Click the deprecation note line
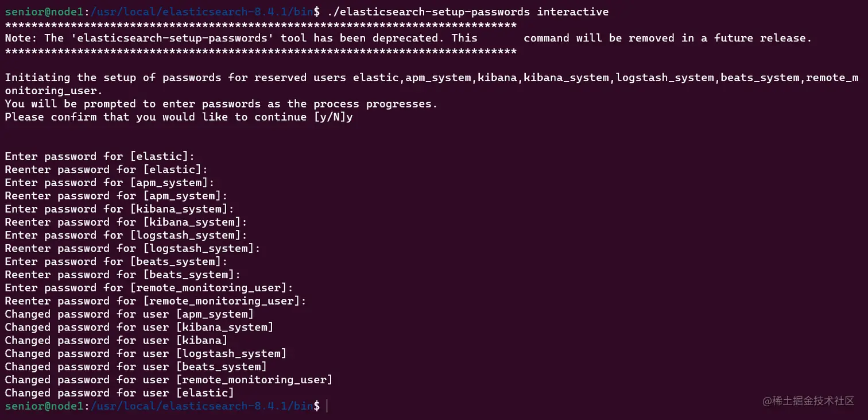This screenshot has width=868, height=420. (408, 38)
